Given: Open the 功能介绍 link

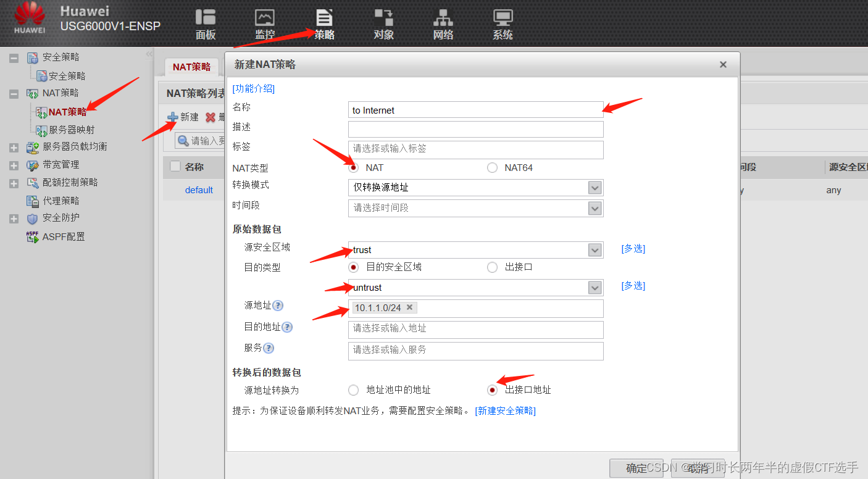Looking at the screenshot, I should pyautogui.click(x=254, y=89).
